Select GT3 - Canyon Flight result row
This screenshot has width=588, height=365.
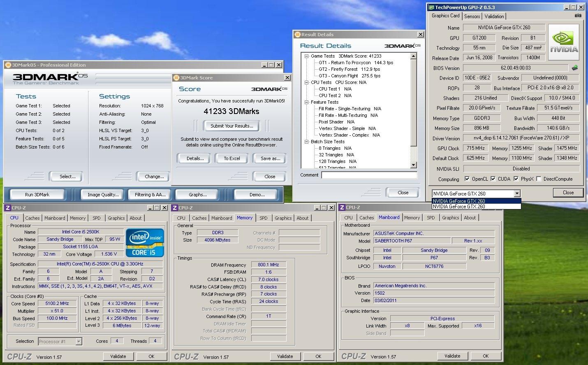pos(349,76)
